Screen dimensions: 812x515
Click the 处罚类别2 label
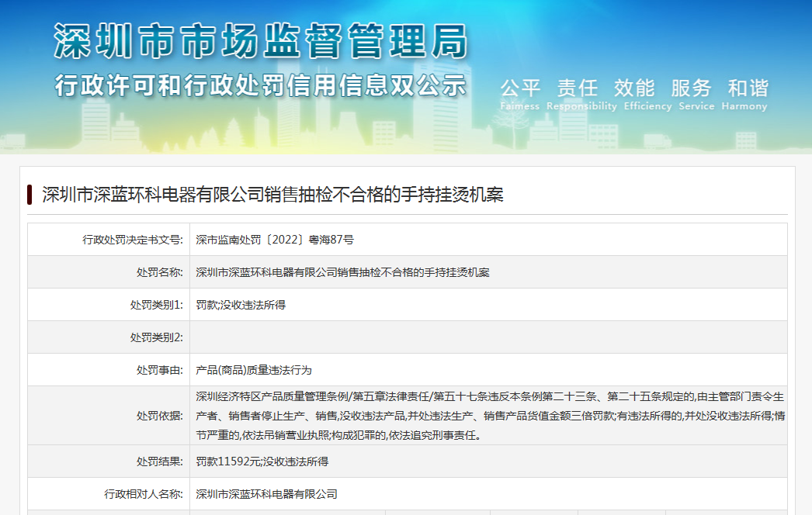click(x=156, y=337)
